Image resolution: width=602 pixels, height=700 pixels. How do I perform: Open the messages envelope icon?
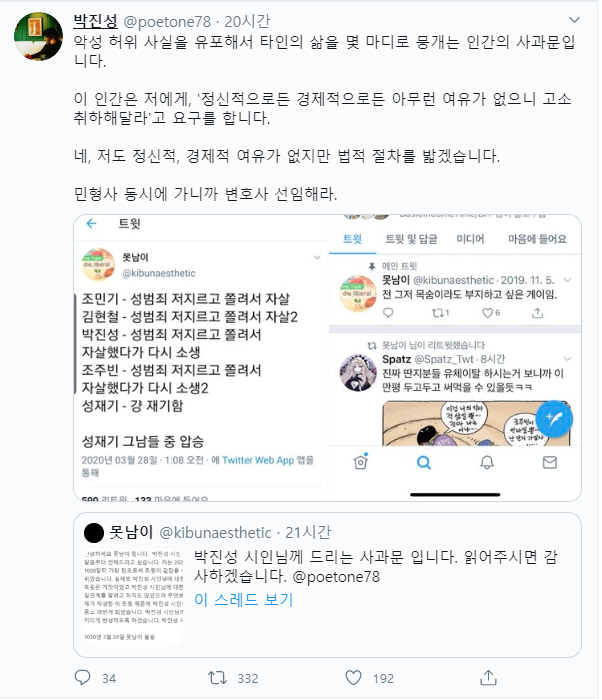coord(550,462)
